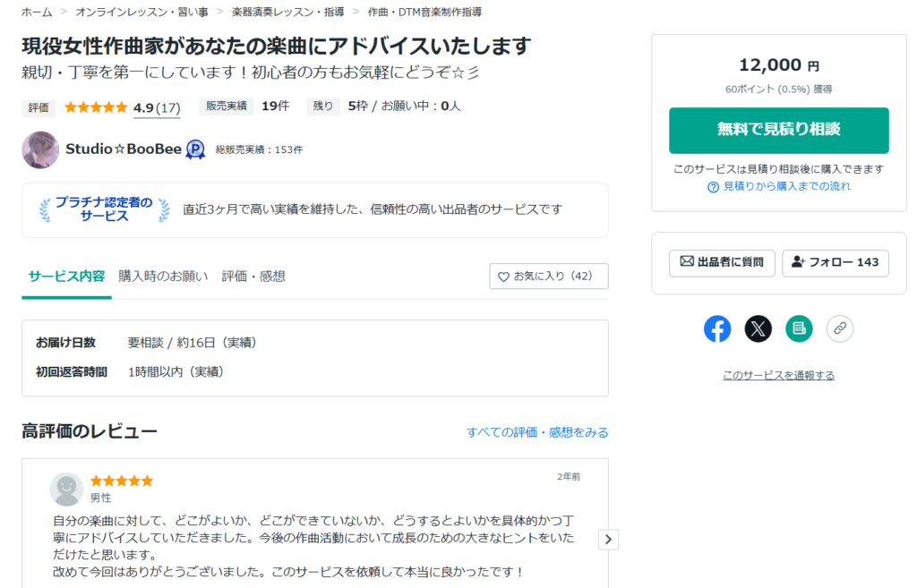Click 無料で見積り相談 button
917x588 pixels.
(x=778, y=130)
